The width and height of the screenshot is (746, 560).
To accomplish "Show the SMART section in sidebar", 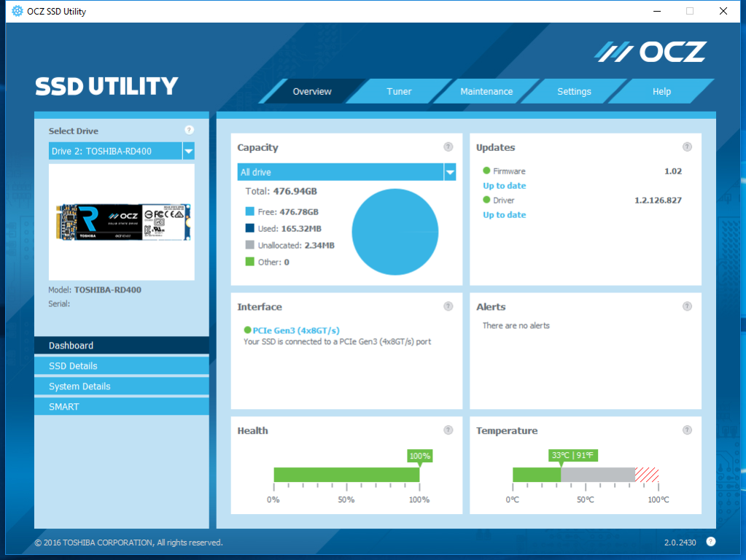I will 122,407.
